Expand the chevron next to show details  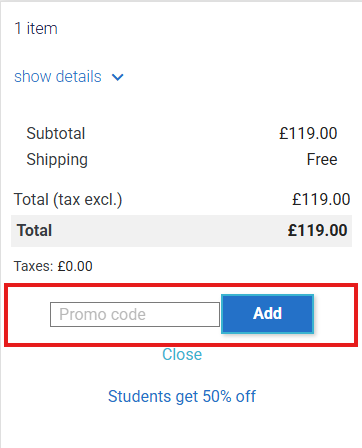pyautogui.click(x=118, y=77)
